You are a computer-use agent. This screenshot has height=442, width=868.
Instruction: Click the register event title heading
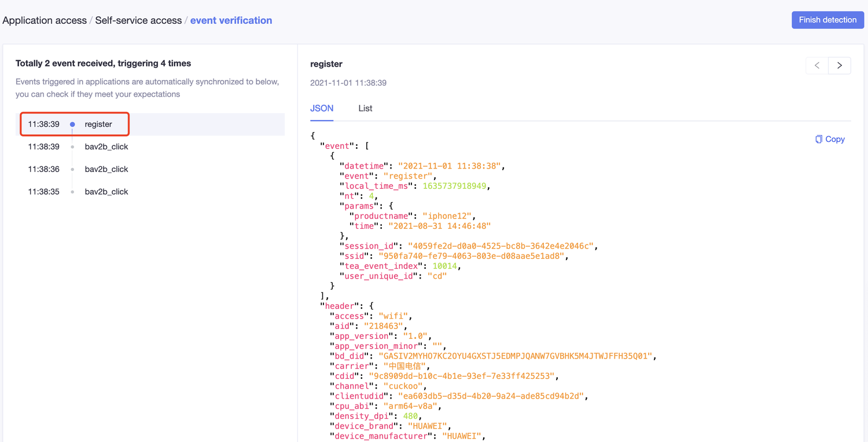(x=326, y=64)
